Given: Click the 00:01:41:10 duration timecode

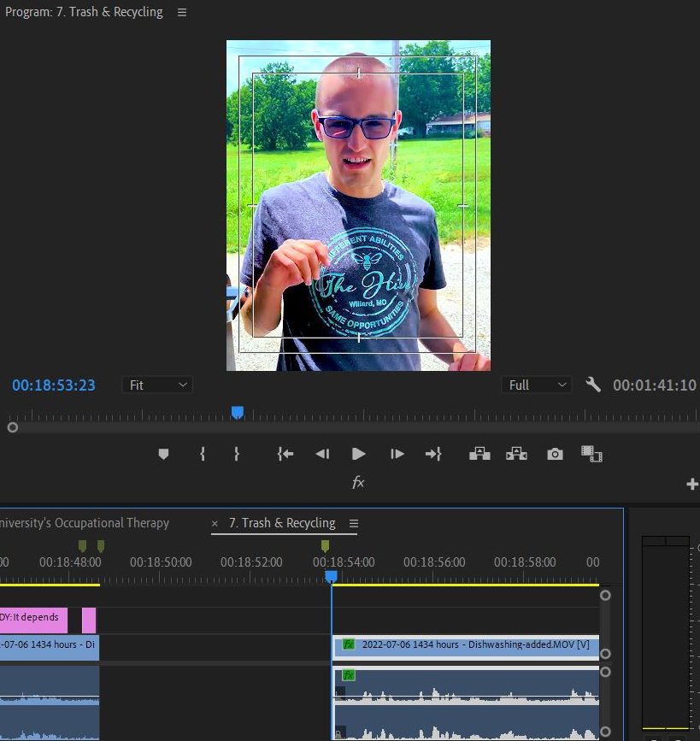Looking at the screenshot, I should click(x=654, y=385).
